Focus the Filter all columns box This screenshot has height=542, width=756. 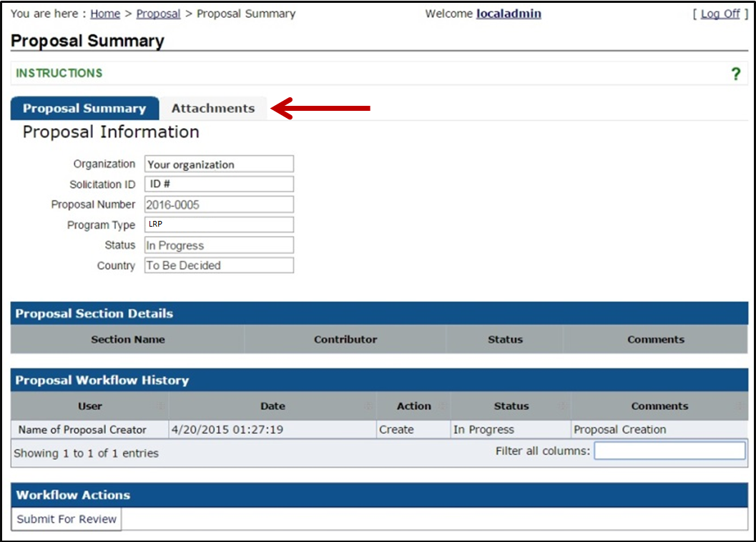click(x=669, y=451)
